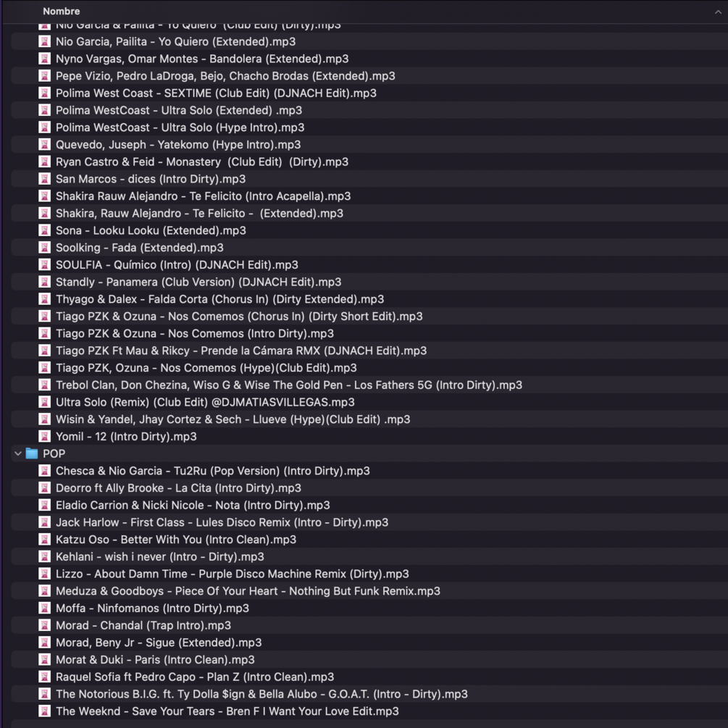Viewport: 728px width, 728px height.
Task: Select Moffa - Ninfomanos (Intro Dirty).mp3
Action: [x=152, y=608]
